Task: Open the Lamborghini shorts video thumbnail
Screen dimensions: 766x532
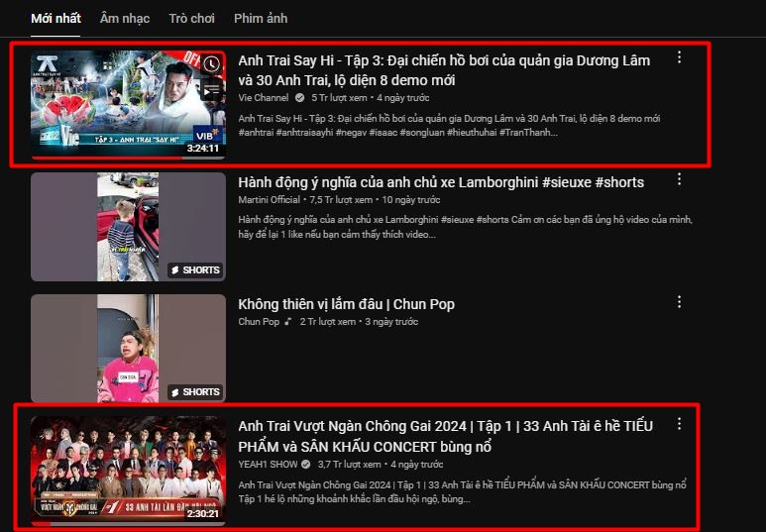Action: (x=127, y=227)
